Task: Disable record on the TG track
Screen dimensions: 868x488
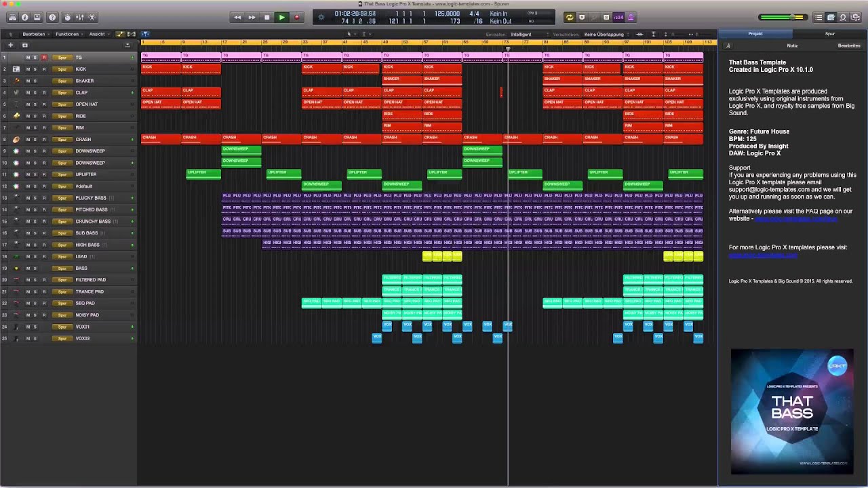Action: 44,58
